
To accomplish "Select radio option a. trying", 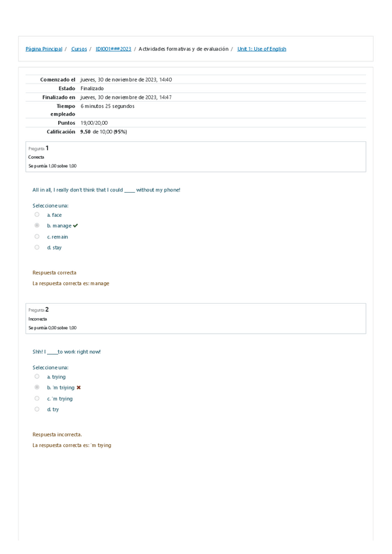I will point(37,376).
